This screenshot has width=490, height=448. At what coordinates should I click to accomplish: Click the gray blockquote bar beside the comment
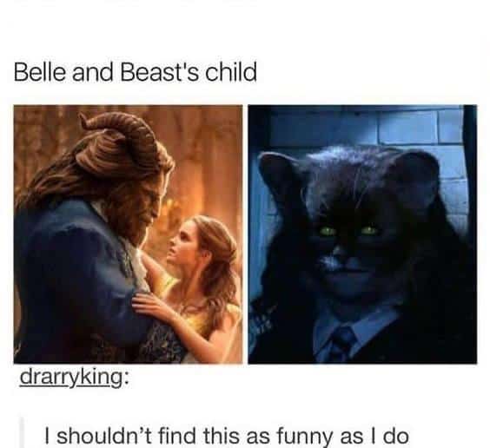click(x=22, y=432)
